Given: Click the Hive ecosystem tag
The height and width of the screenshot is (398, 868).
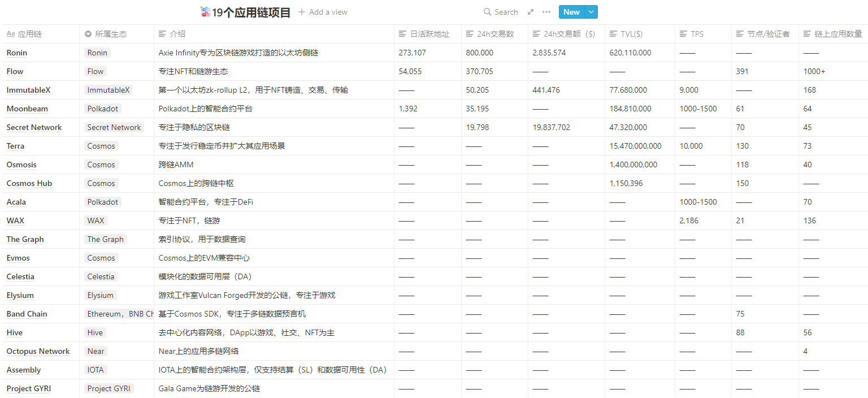Looking at the screenshot, I should (x=95, y=332).
